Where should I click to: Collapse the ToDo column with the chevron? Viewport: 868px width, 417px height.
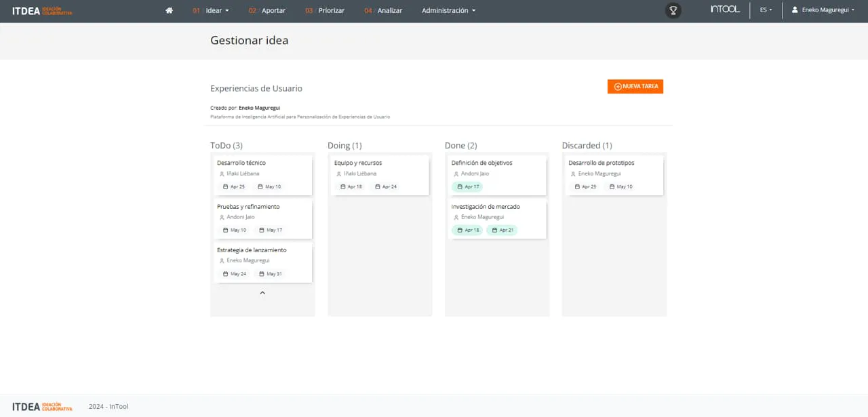click(x=262, y=293)
